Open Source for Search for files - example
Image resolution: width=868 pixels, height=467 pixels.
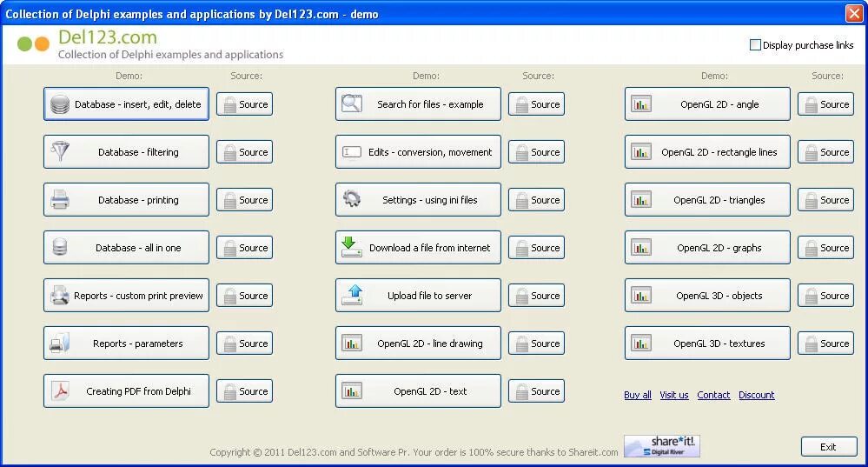(x=536, y=104)
